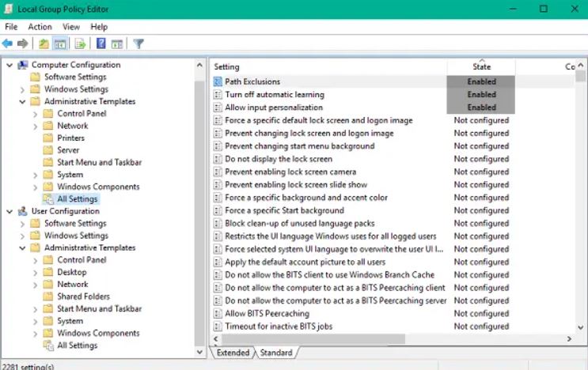Select 'Block clean-up of unused language packs'
The image size is (588, 370).
300,224
